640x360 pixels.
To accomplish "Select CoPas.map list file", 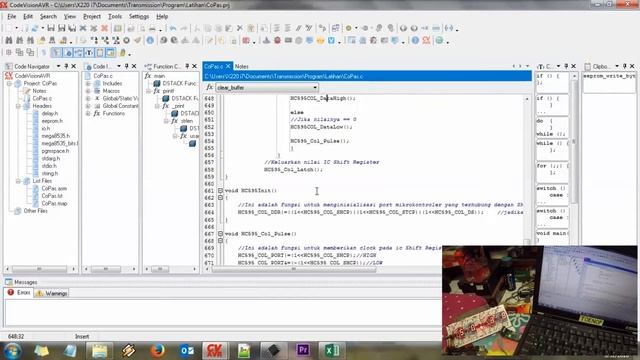I will click(x=54, y=203).
